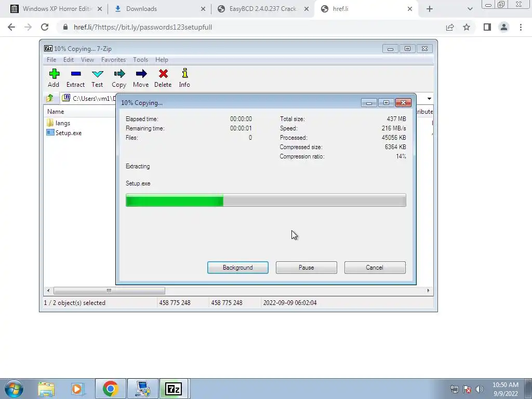Image resolution: width=532 pixels, height=399 pixels.
Task: Click the installer taskbar icon with shield
Action: pos(142,389)
